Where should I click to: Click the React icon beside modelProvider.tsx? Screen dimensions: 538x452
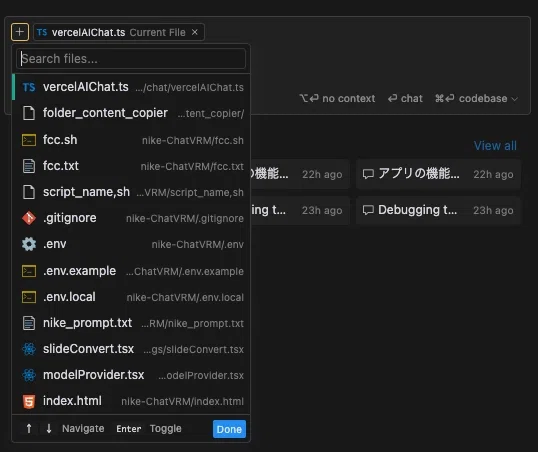click(29, 375)
